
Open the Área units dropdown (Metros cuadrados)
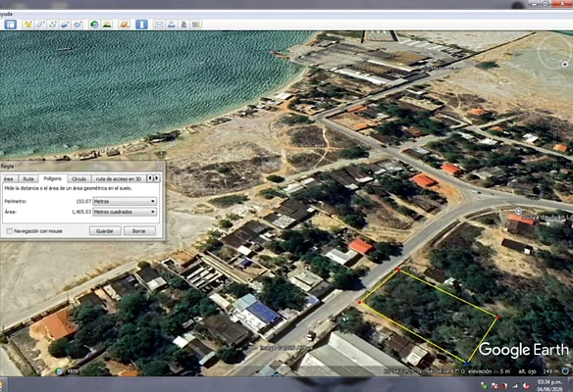click(x=125, y=212)
